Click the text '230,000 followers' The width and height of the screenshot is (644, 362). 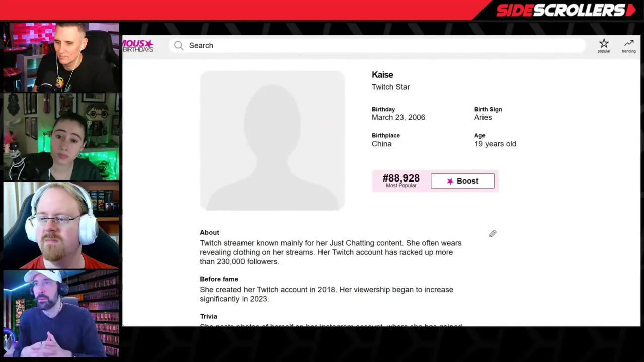pyautogui.click(x=248, y=261)
